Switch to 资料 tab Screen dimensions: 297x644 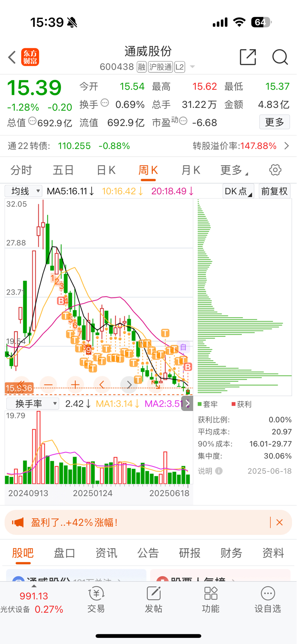[273, 553]
